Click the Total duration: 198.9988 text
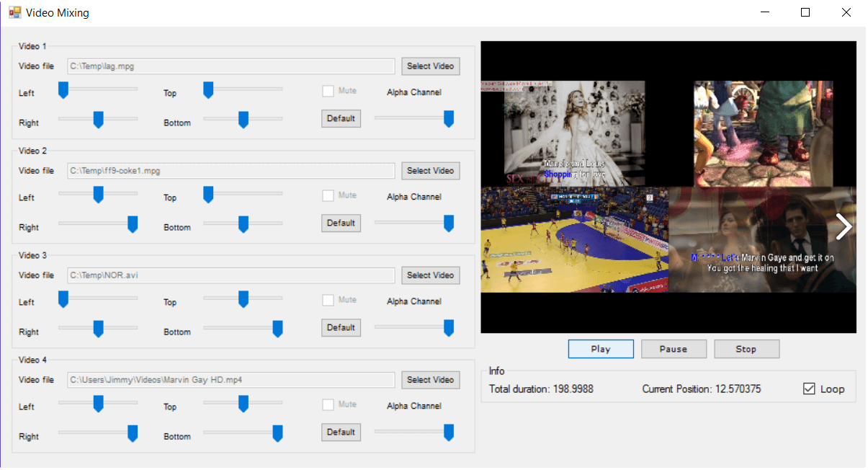The height and width of the screenshot is (470, 868). point(542,389)
